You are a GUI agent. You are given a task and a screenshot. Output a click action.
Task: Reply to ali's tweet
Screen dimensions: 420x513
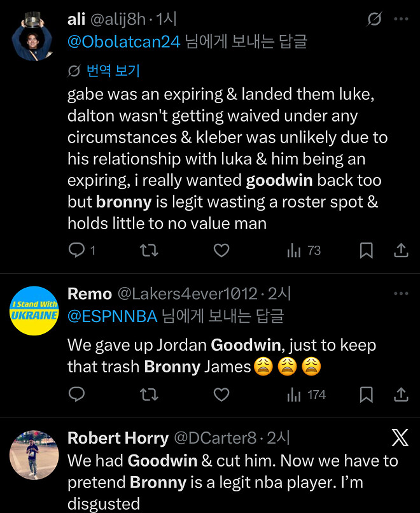pos(76,250)
